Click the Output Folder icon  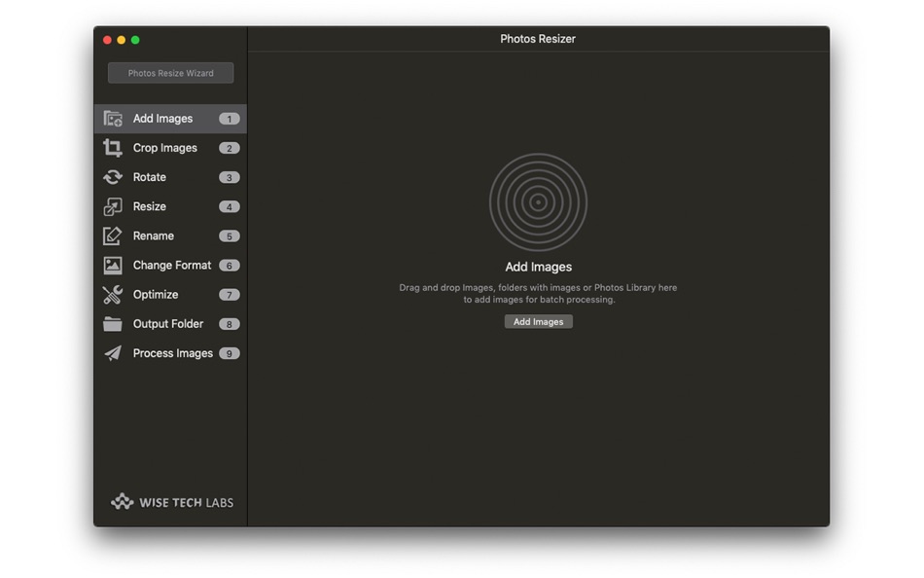(x=115, y=323)
